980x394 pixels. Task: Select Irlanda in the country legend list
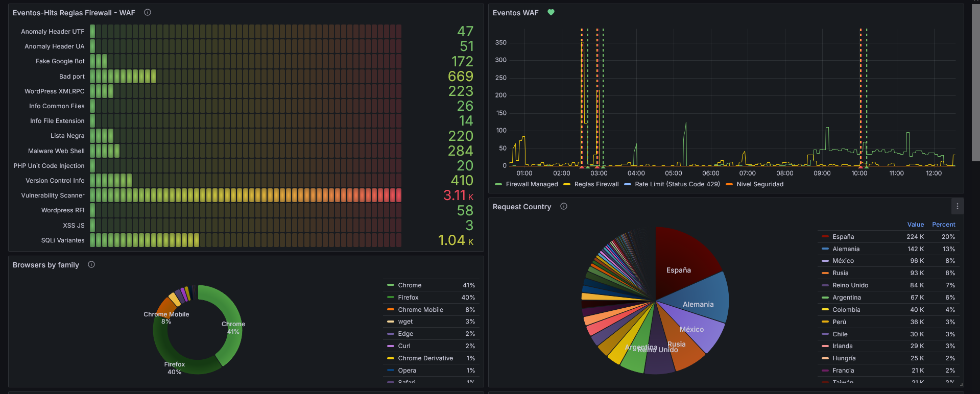tap(842, 346)
